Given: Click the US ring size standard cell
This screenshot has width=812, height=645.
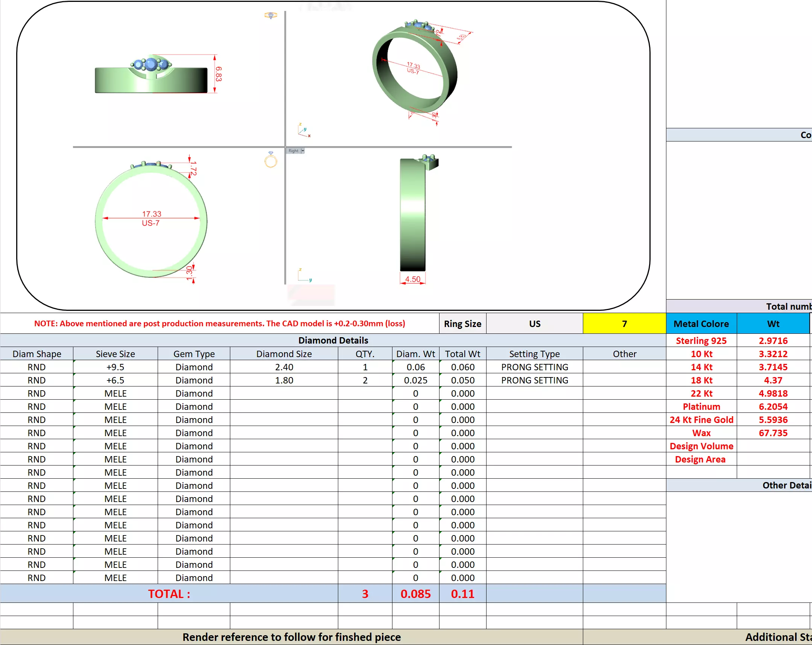Looking at the screenshot, I should 534,324.
